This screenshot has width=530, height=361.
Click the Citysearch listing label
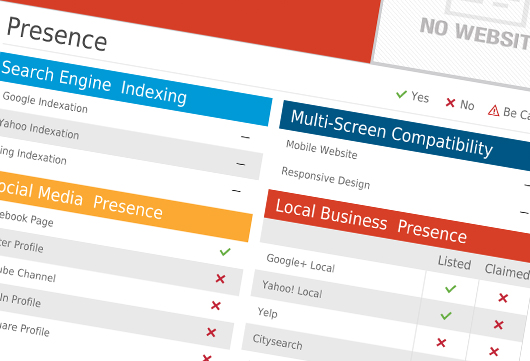pyautogui.click(x=278, y=342)
